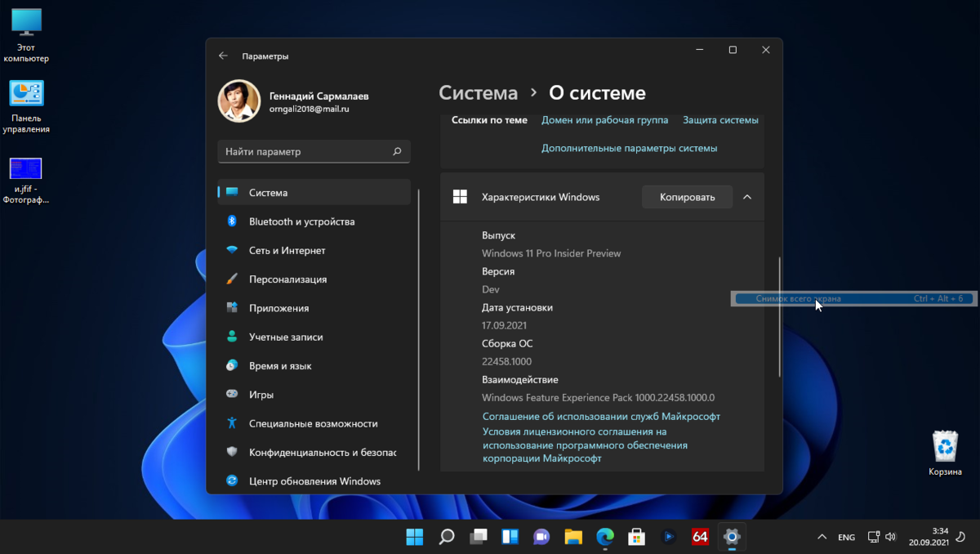
Task: Open Время и язык settings
Action: click(286, 365)
